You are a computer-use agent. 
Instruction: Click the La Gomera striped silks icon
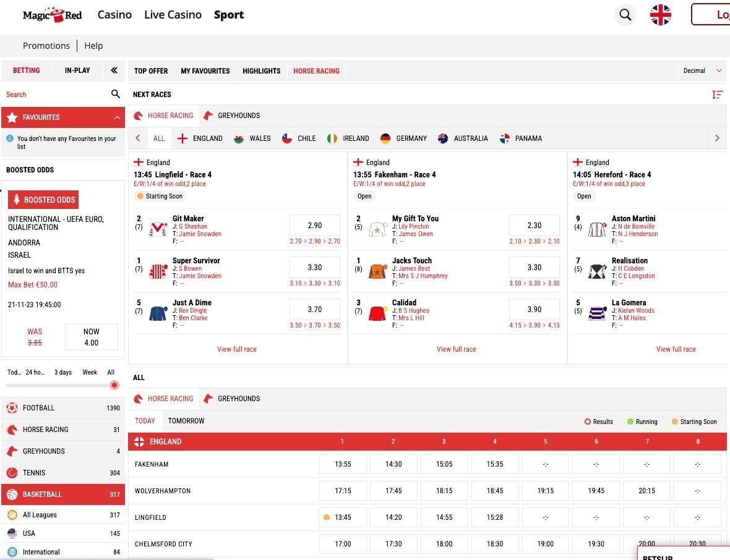click(598, 313)
